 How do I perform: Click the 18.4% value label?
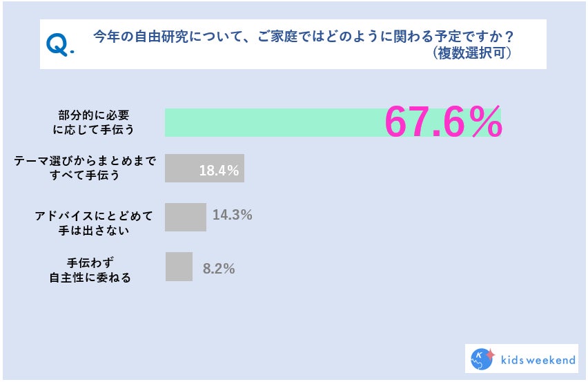[219, 170]
